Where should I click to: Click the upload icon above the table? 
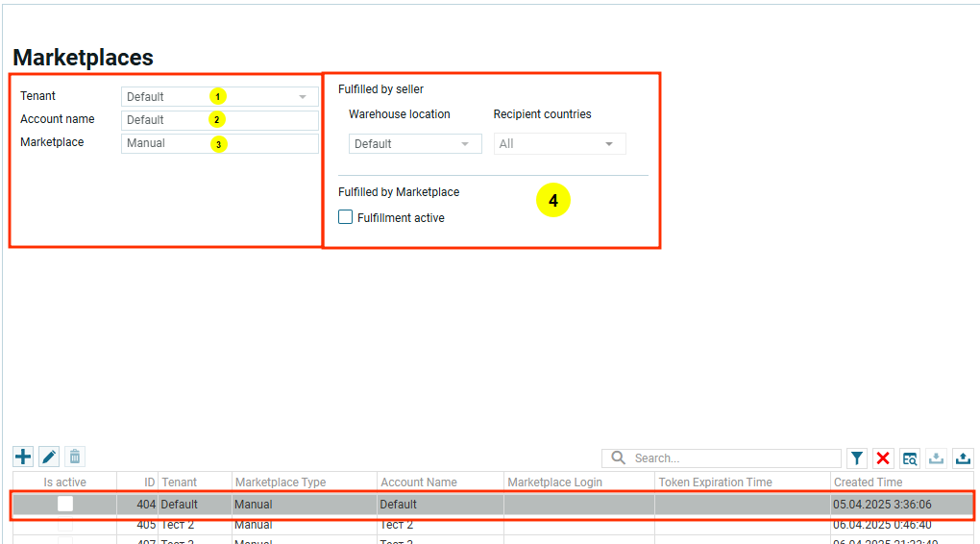(964, 458)
